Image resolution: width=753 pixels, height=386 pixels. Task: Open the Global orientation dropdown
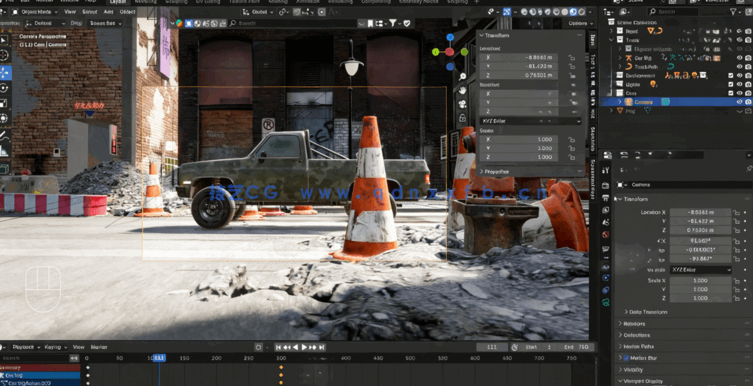click(258, 12)
